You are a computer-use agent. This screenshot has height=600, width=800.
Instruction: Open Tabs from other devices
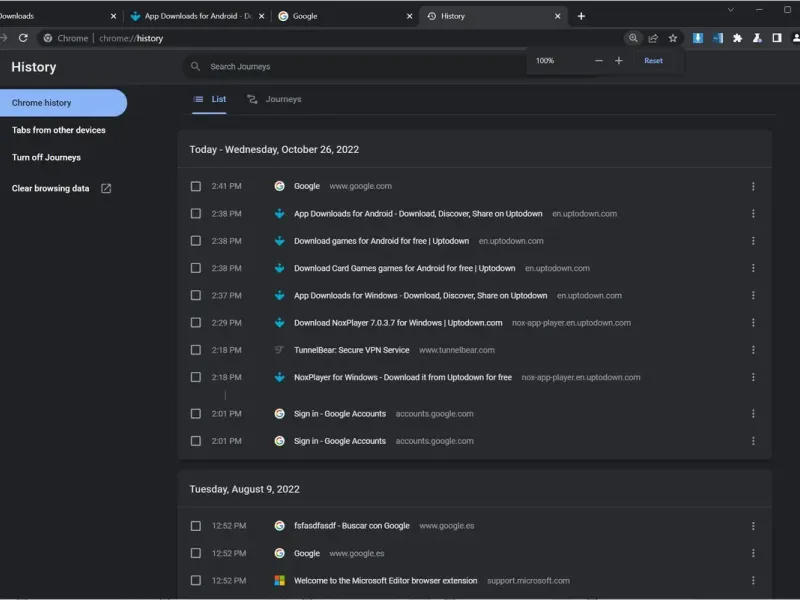tap(58, 130)
